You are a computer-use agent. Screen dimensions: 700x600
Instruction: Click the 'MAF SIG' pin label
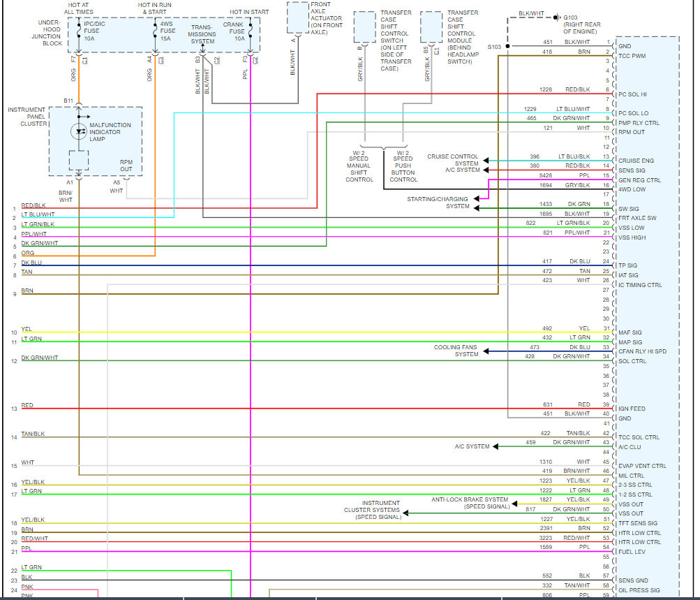pos(630,332)
